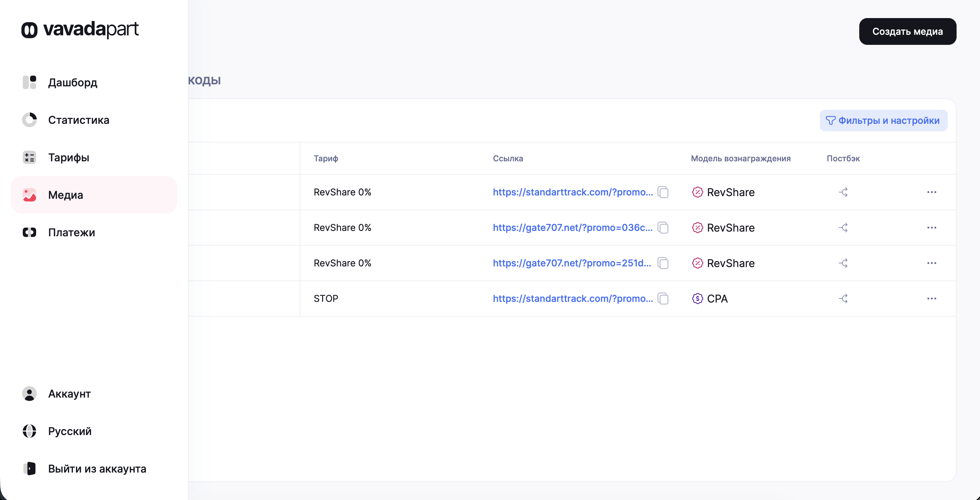Open Фильтры и настройки panel
The height and width of the screenshot is (500, 980).
(883, 121)
